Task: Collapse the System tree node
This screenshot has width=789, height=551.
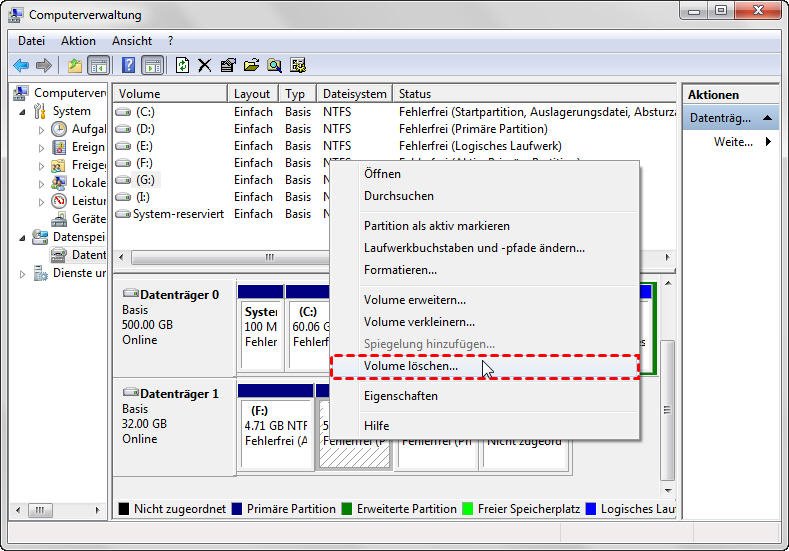Action: (x=22, y=112)
